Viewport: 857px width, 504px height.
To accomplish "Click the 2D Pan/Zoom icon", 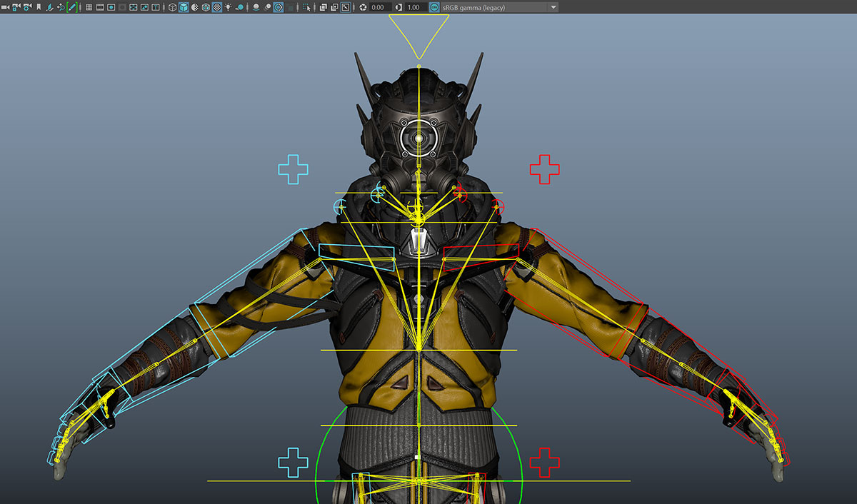I will [x=61, y=7].
